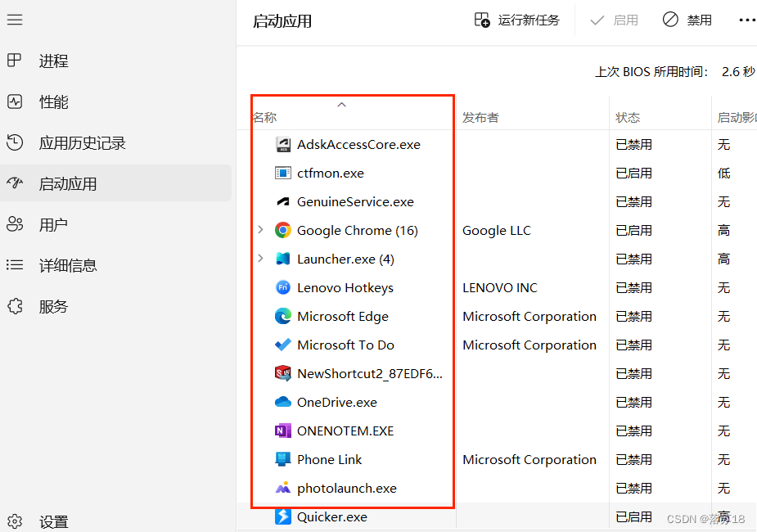Click the OneDrive cloud icon

tap(283, 402)
